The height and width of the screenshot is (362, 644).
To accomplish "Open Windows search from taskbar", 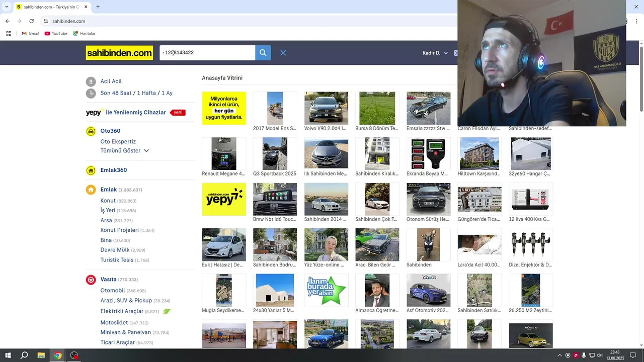I will (x=24, y=355).
